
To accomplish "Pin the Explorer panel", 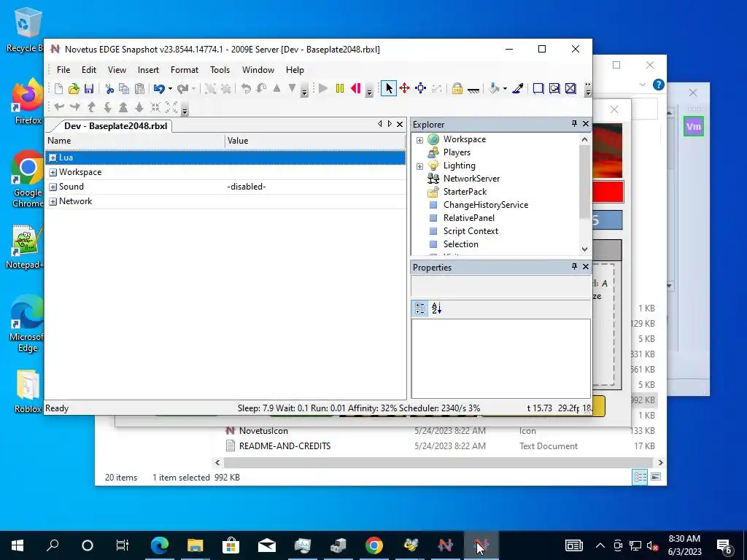I will (574, 124).
